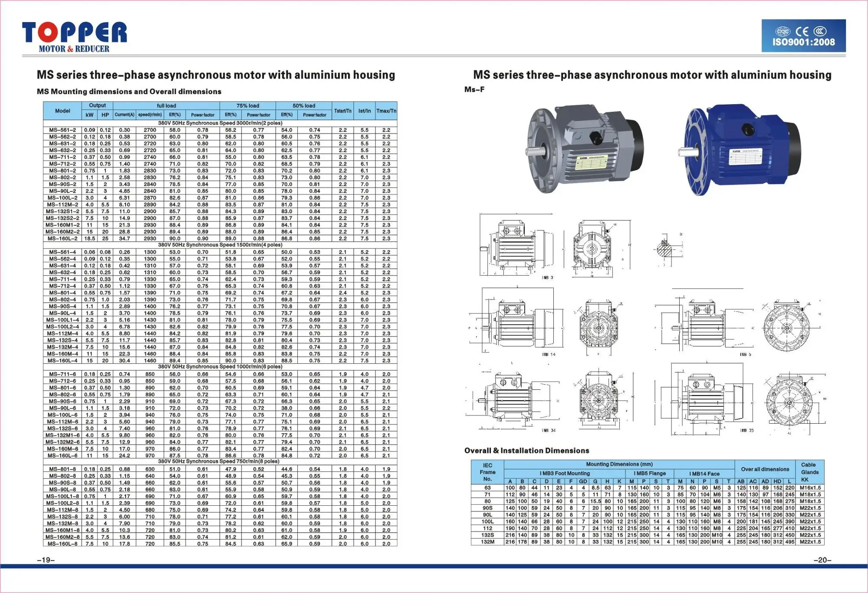Select the MS-561-2 table row
Viewport: 868px width, 593px height.
pos(62,130)
